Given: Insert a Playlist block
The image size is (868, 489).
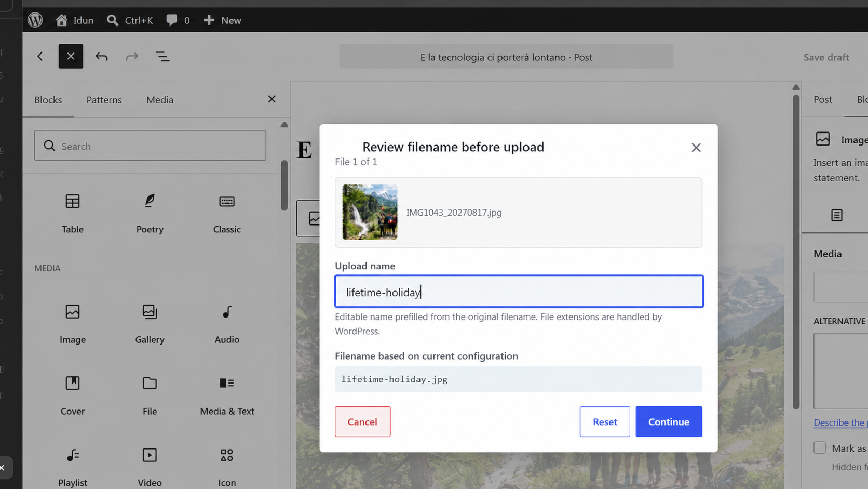Looking at the screenshot, I should click(73, 468).
